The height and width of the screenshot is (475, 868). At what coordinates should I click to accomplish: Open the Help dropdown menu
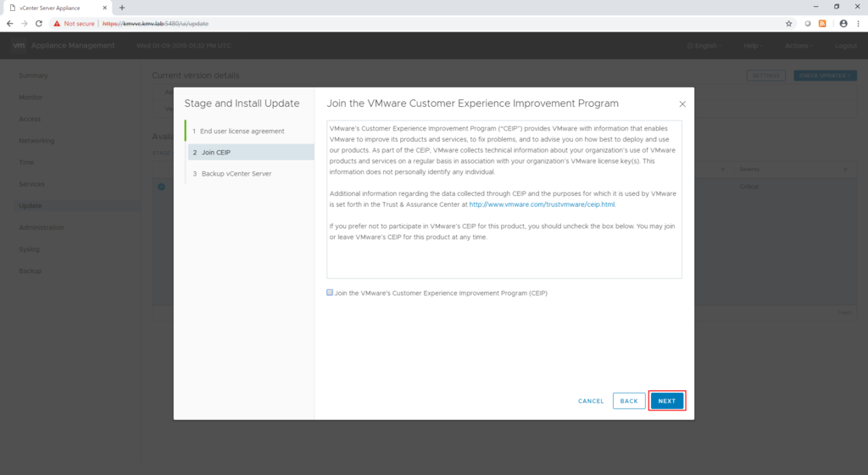click(x=753, y=46)
